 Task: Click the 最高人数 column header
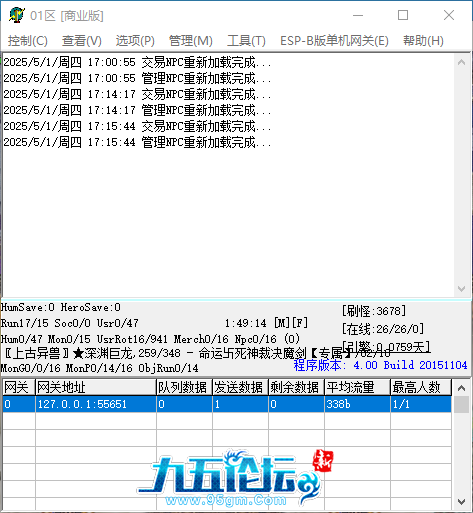(x=421, y=388)
